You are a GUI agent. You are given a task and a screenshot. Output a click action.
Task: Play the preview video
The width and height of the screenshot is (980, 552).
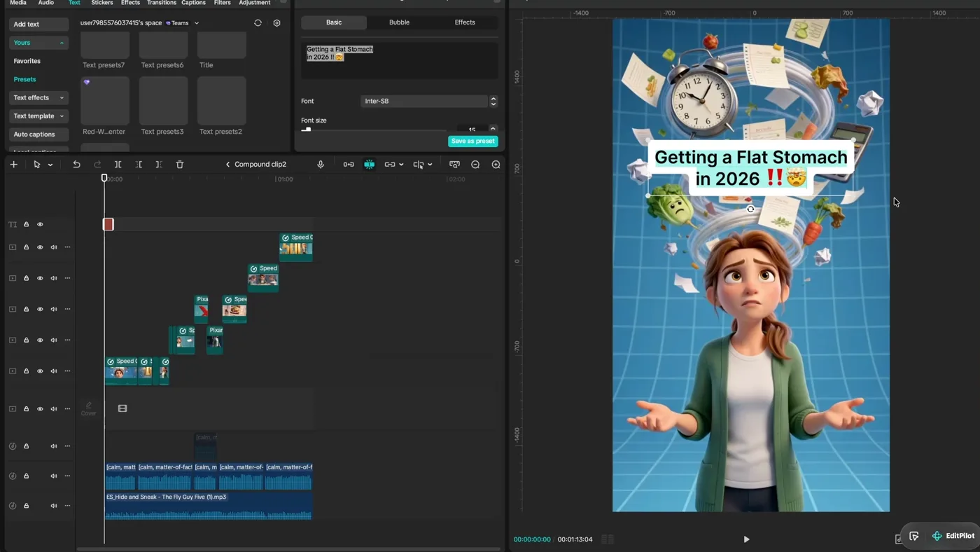(746, 539)
